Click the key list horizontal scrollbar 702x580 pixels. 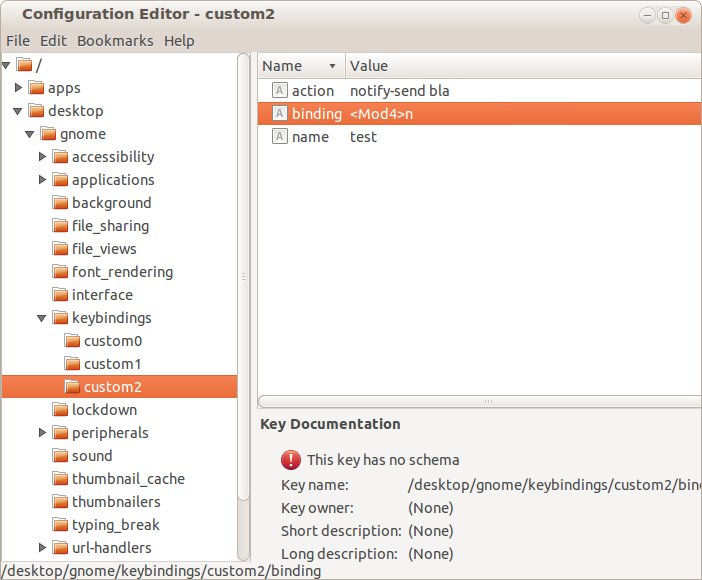480,401
